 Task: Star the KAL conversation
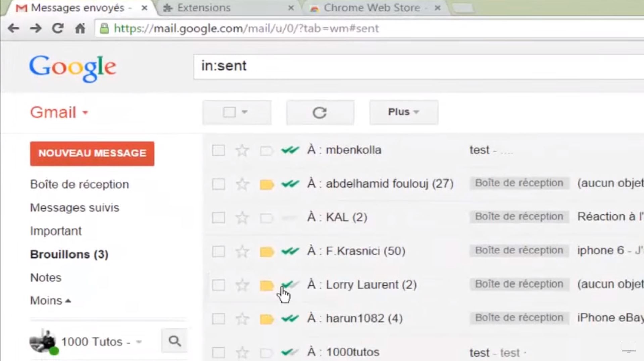(242, 218)
